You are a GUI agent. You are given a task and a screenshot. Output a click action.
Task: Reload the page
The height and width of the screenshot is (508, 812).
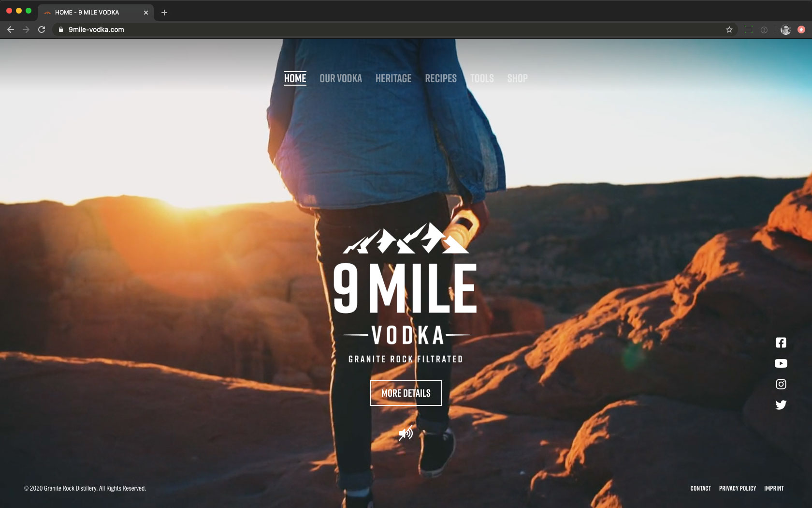tap(42, 30)
